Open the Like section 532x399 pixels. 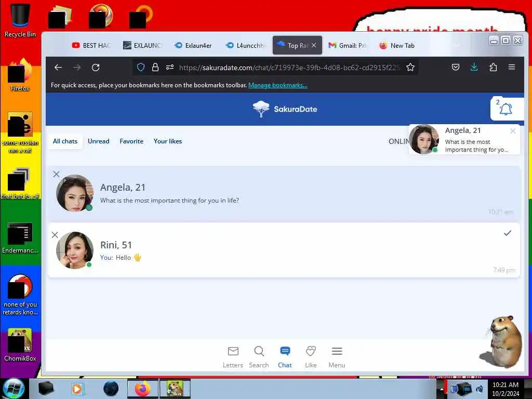(x=311, y=357)
